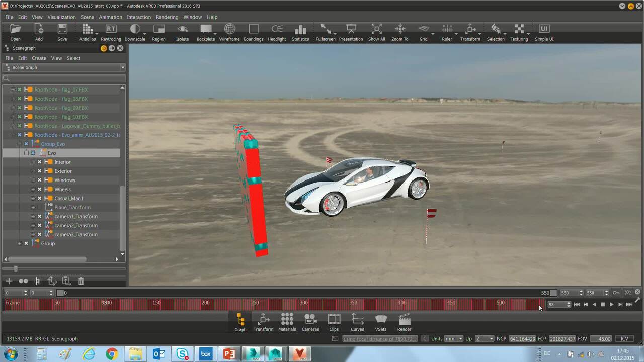
Task: Toggle visibility checkbox of Windows node
Action: (x=40, y=180)
